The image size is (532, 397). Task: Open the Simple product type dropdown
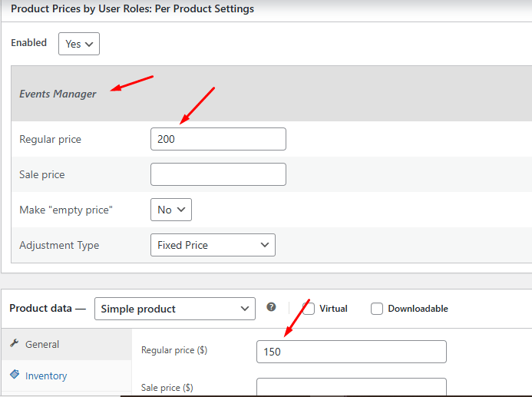tap(174, 309)
